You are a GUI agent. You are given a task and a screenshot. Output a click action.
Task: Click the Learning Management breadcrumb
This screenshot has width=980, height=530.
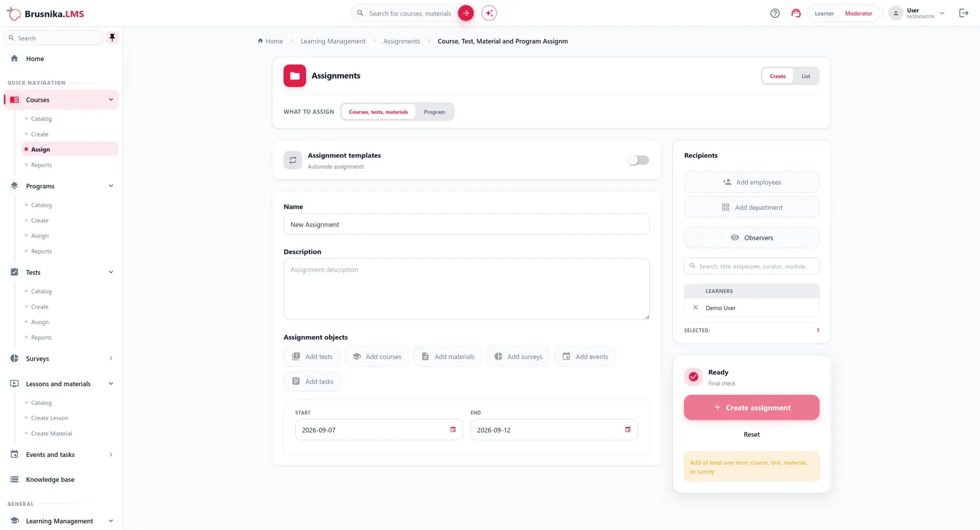(333, 41)
